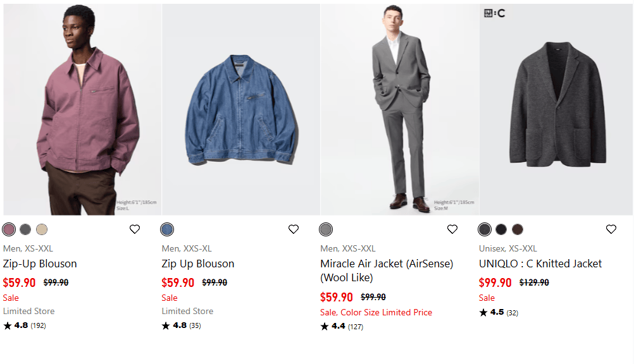Click the 4.5 star rating of Knitted Jacket
The width and height of the screenshot is (634, 364).
click(499, 312)
